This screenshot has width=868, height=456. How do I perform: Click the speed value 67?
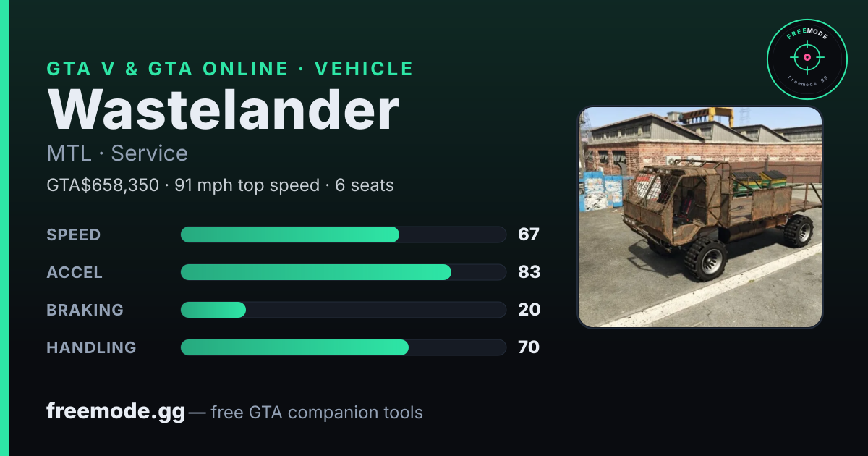tap(529, 235)
